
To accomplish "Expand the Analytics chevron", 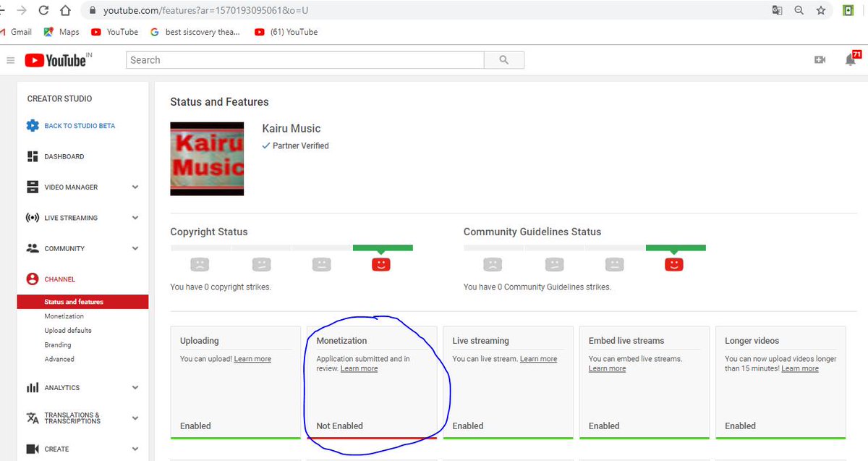I will click(x=135, y=388).
